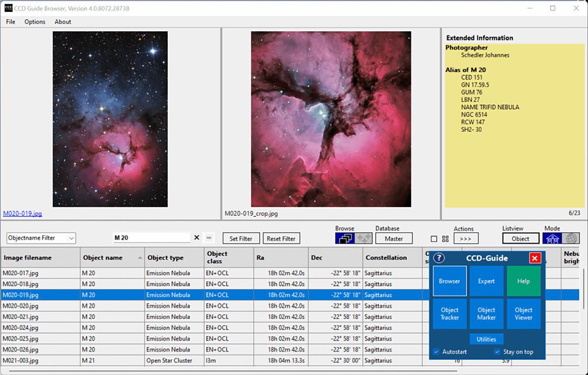Switch to single-image view icon
This screenshot has height=375, width=588.
coord(434,239)
